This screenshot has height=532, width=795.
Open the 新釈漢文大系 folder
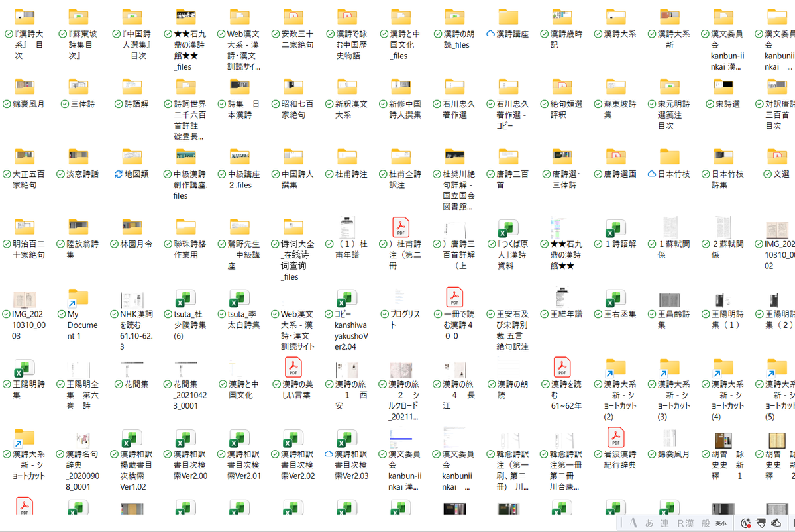point(348,86)
